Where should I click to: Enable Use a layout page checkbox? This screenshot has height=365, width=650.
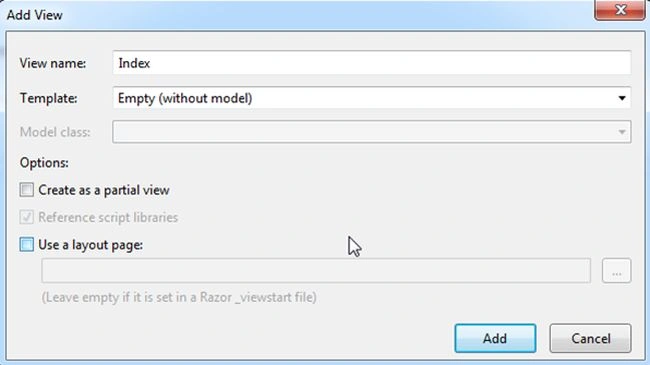(x=27, y=244)
